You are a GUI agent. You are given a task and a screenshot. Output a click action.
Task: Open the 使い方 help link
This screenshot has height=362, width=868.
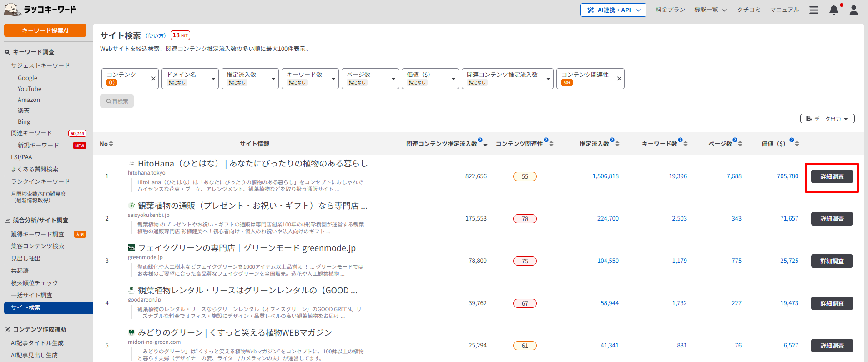[x=156, y=35]
